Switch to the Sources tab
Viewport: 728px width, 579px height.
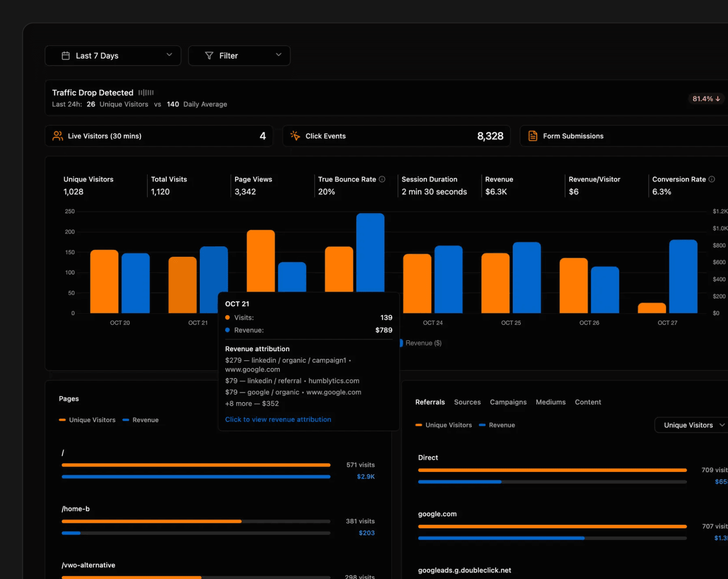point(467,402)
